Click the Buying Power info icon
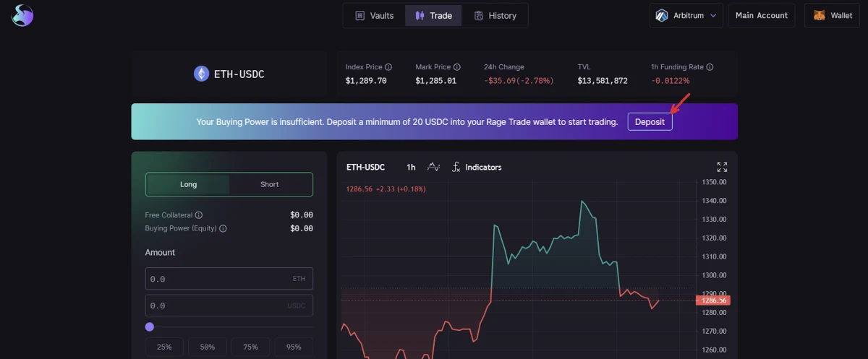This screenshot has height=359, width=868. pos(223,228)
